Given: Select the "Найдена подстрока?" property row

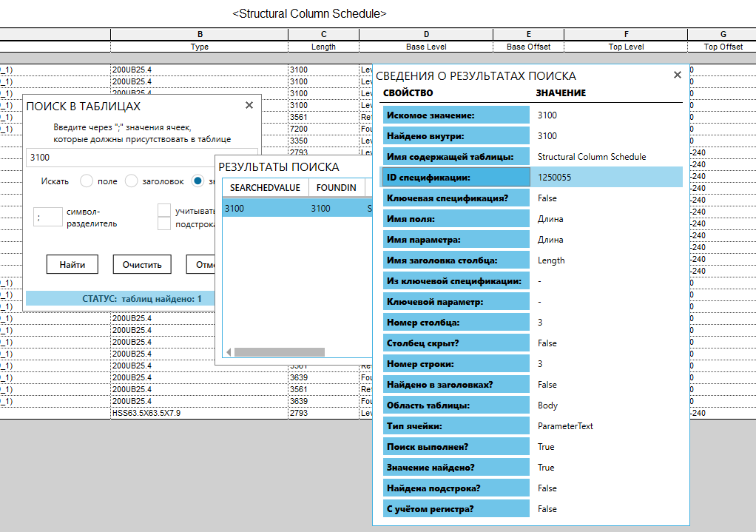Looking at the screenshot, I should (x=533, y=488).
